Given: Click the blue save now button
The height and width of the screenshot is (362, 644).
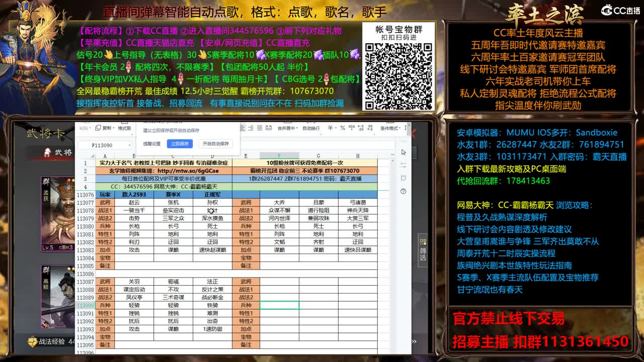Looking at the screenshot, I should tap(180, 144).
